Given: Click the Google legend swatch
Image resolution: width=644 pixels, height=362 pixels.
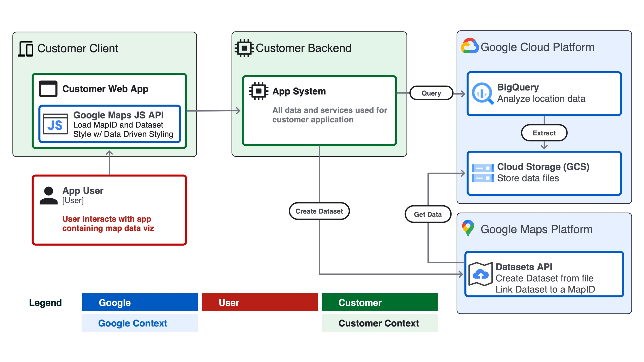Looking at the screenshot, I should click(x=140, y=303).
